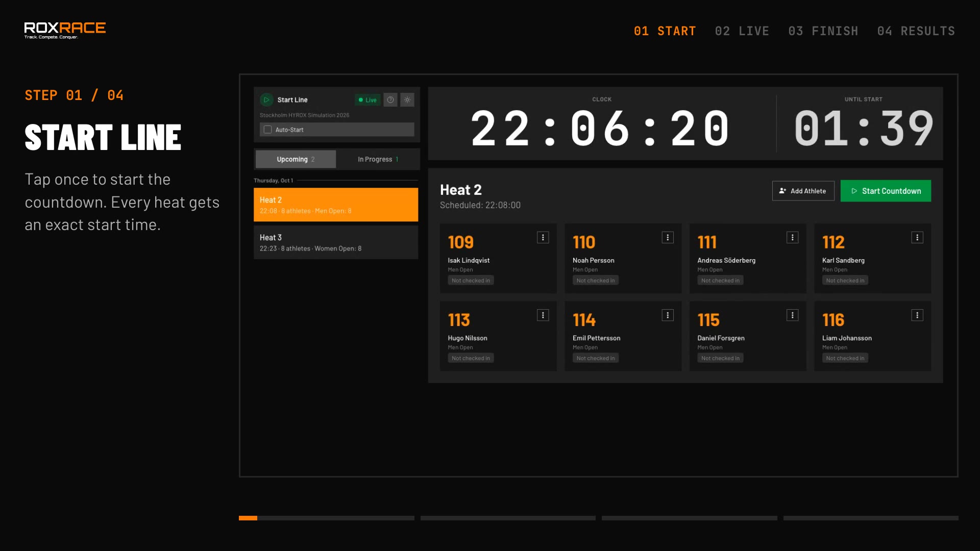
Task: Click the third progress bar segment
Action: coord(690,518)
